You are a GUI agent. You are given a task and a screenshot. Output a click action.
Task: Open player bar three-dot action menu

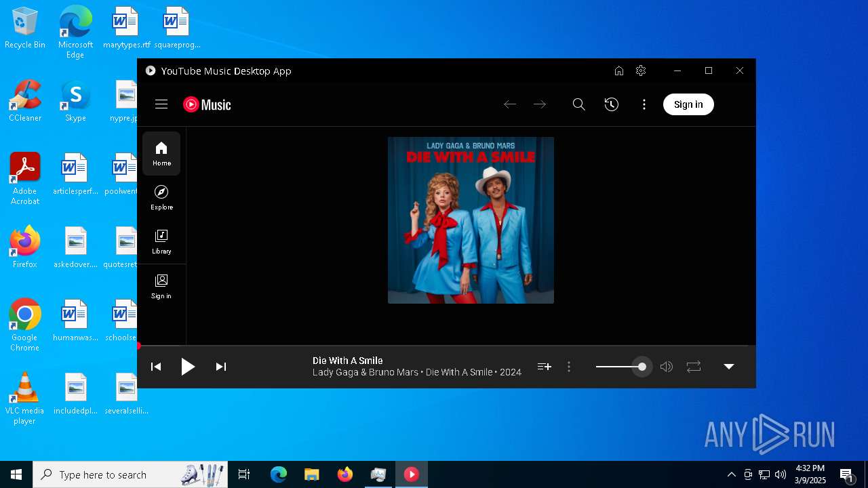click(x=569, y=367)
